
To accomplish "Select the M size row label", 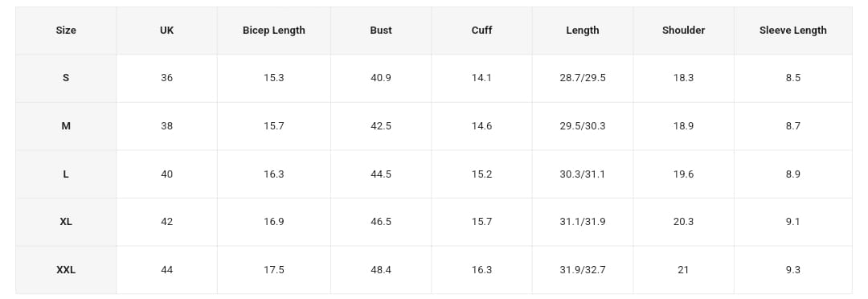I will coord(66,126).
